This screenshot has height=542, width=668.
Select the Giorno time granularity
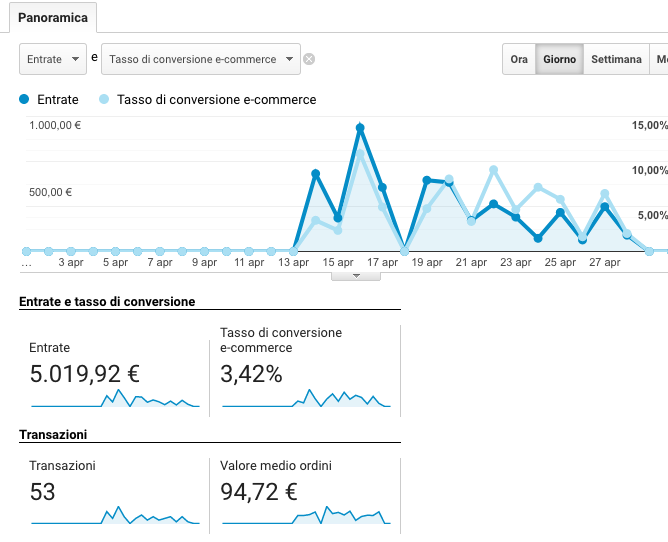[559, 59]
